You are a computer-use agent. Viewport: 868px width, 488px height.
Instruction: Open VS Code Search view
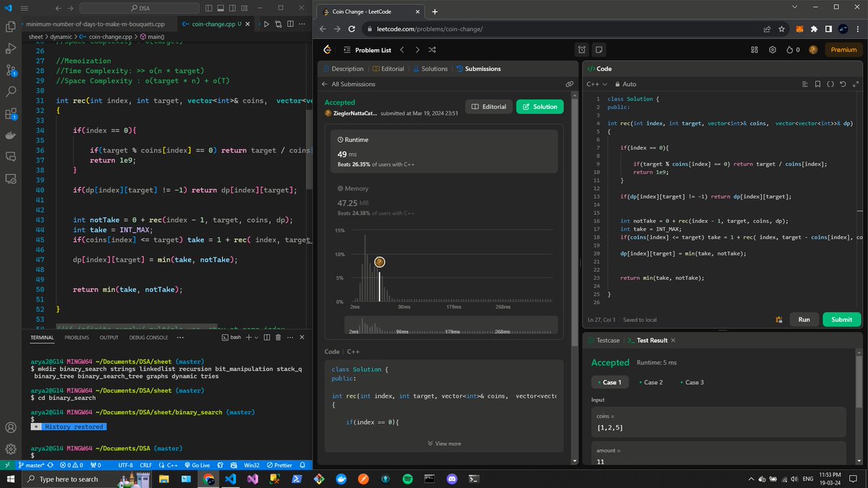(x=11, y=92)
